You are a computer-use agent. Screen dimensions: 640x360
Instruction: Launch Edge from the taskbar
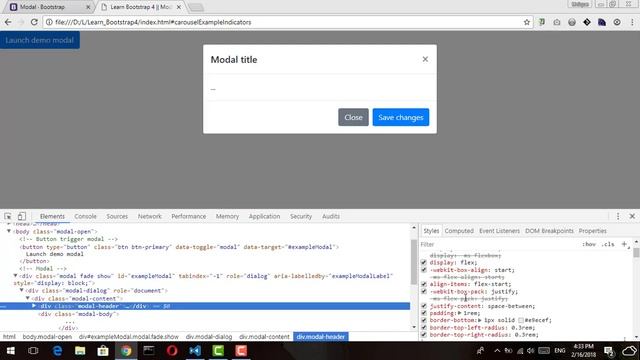[57, 351]
